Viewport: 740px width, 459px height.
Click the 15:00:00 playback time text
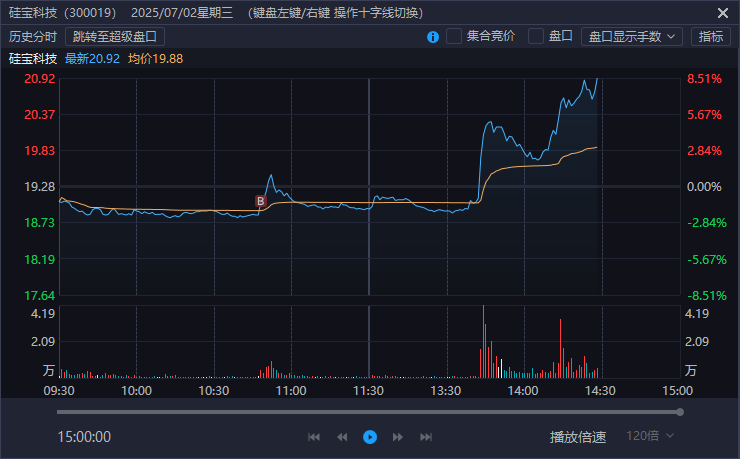tap(84, 437)
